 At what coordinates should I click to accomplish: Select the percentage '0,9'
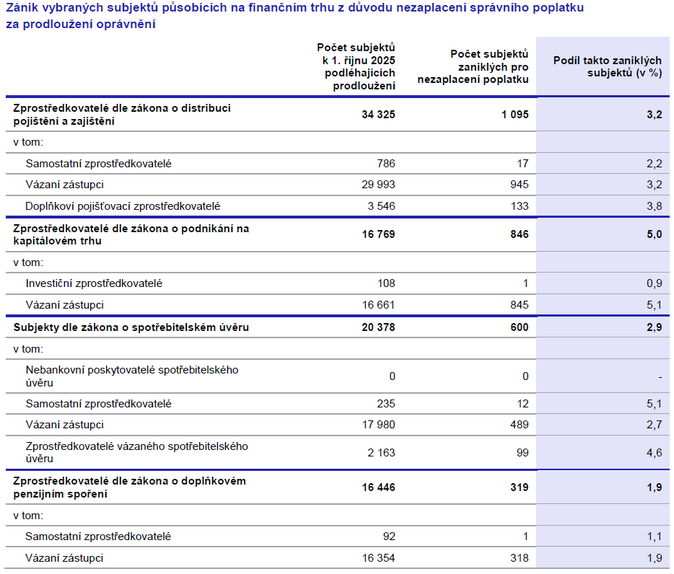654,283
